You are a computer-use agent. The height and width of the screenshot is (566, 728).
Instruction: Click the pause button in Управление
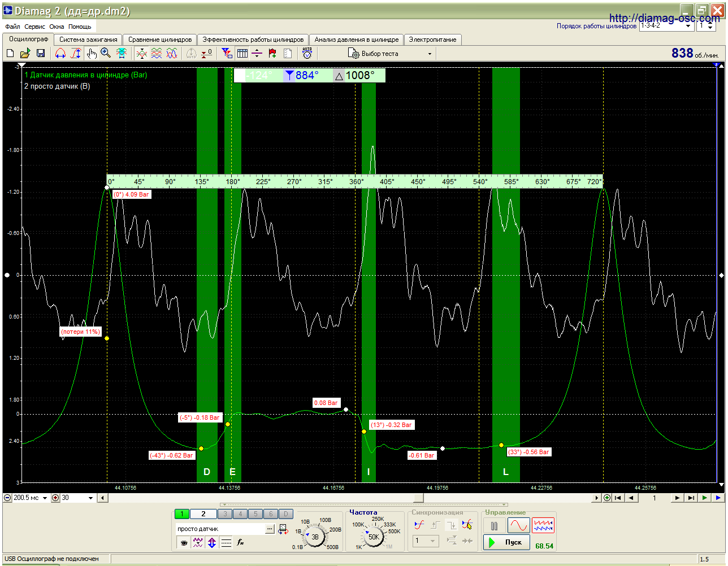(495, 525)
